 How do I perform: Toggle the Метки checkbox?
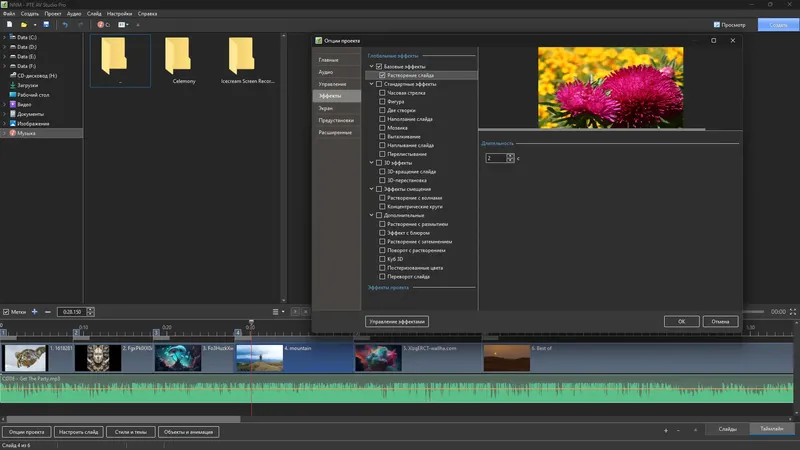[6, 312]
